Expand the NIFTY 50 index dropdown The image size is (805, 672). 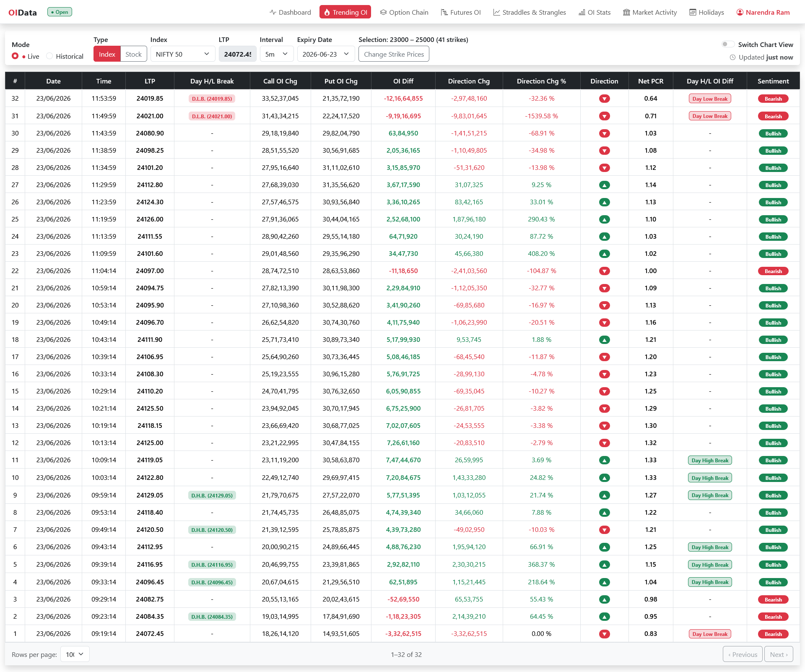182,54
